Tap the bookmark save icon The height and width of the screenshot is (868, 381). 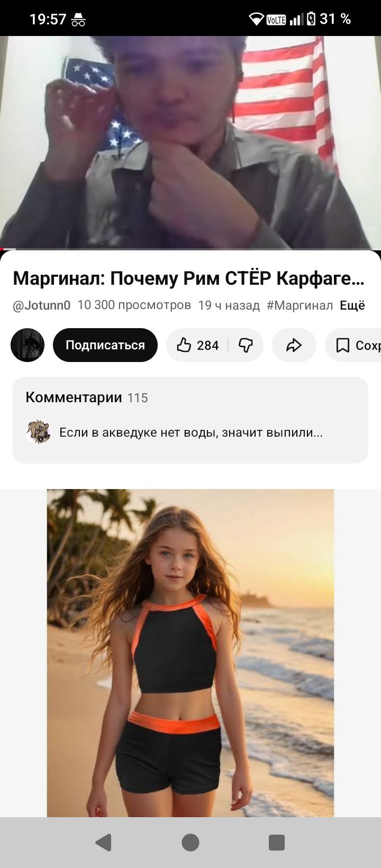click(343, 346)
